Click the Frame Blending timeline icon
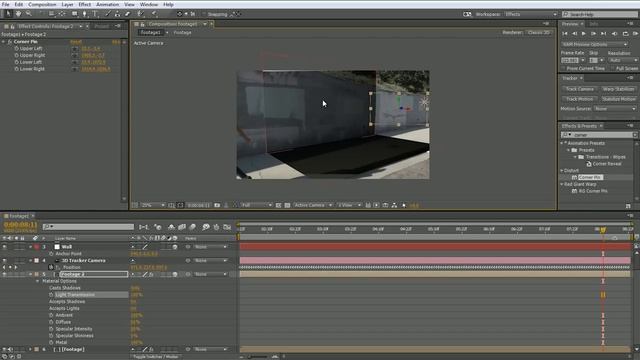Screen dimensions: 640x360 point(182,227)
